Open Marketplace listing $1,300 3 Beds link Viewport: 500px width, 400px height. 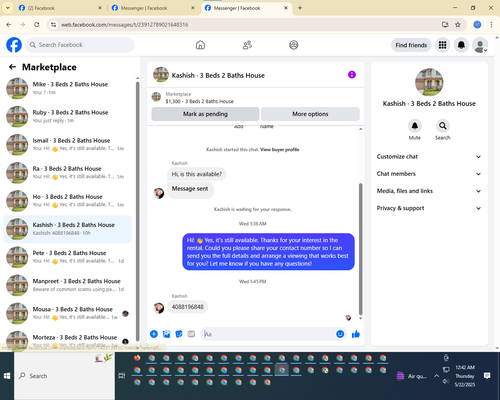pyautogui.click(x=199, y=101)
